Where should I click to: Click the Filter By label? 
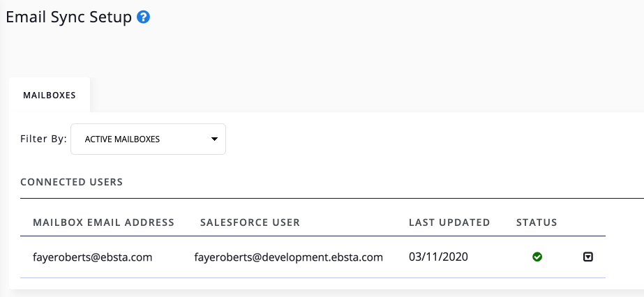tap(43, 139)
